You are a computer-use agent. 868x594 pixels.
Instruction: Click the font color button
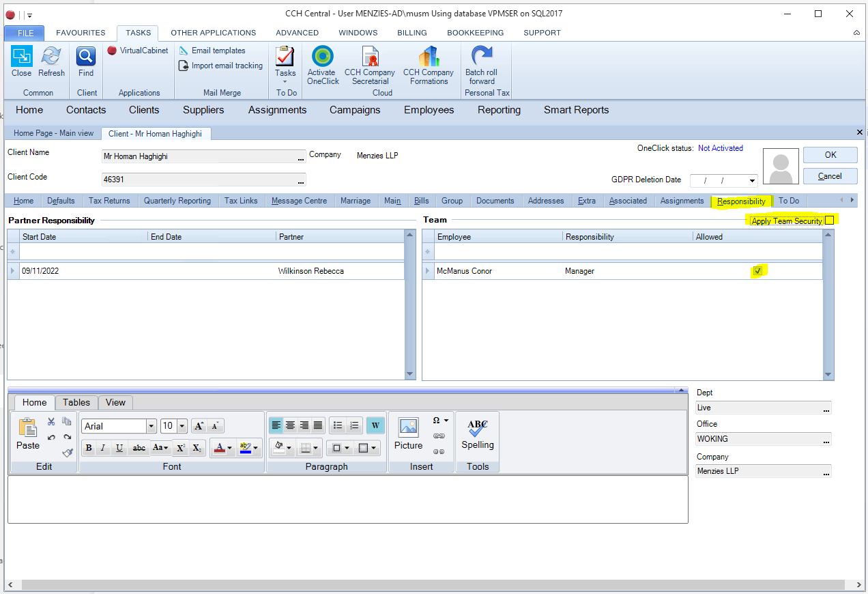(218, 448)
